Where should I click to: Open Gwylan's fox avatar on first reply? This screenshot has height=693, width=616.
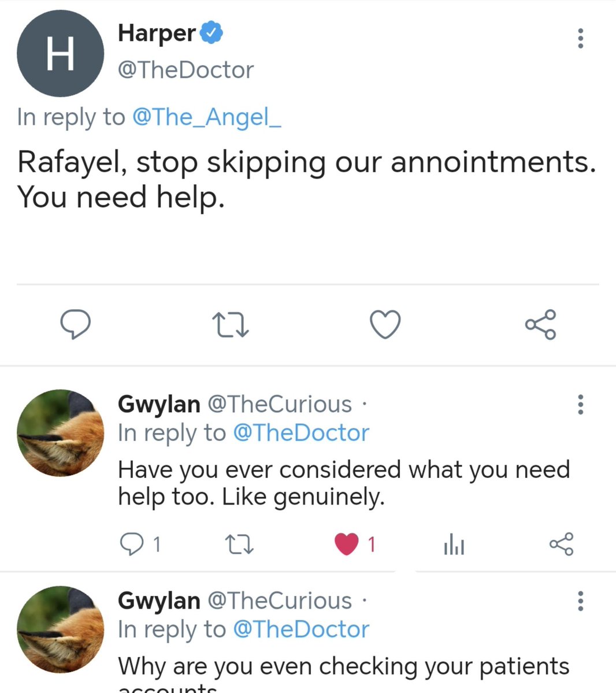coord(61,433)
